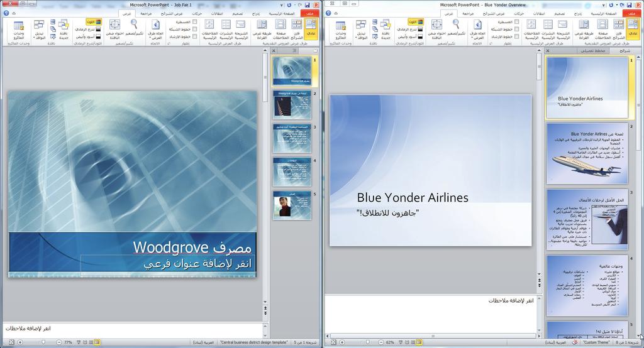
Task: Open Slide Sorter view in Job Fair 1 window
Action: (297, 29)
